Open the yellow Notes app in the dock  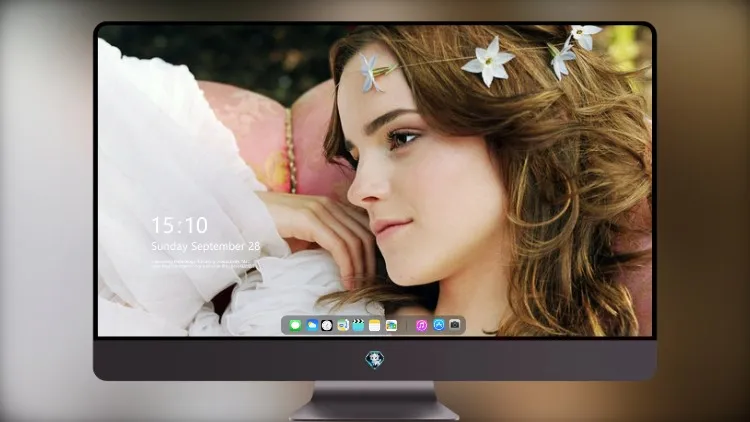[x=375, y=325]
